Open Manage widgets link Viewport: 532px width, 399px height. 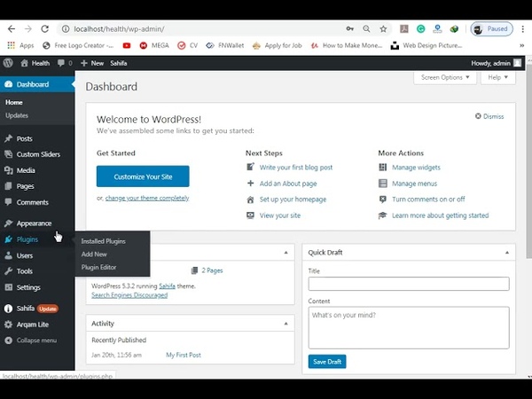[416, 168]
